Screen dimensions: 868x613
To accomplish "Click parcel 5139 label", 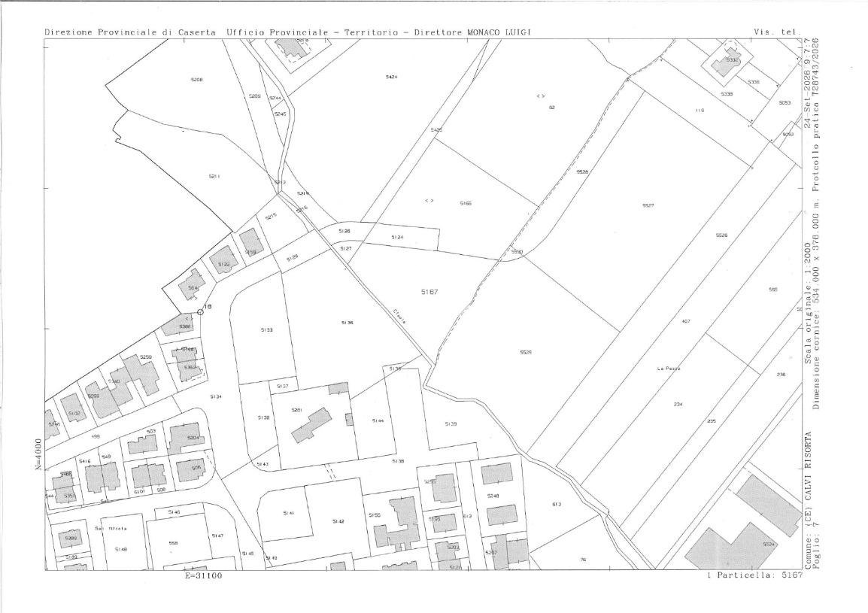I will [x=451, y=423].
